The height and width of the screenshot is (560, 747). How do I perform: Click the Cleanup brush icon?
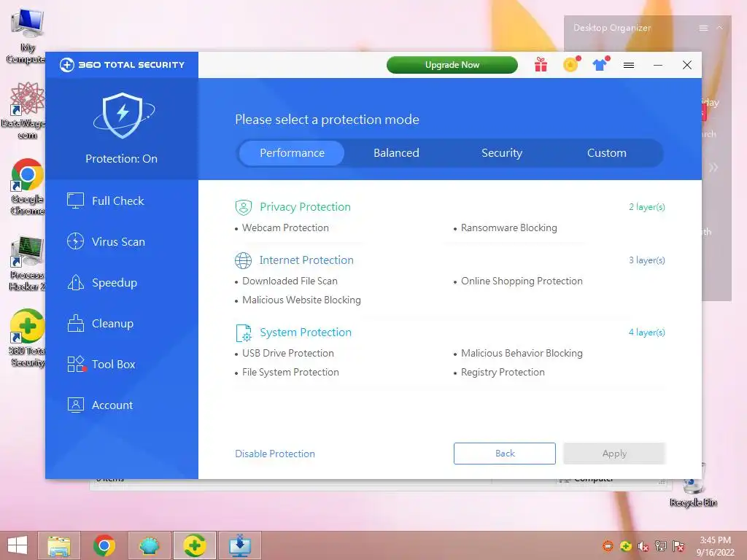coord(75,323)
